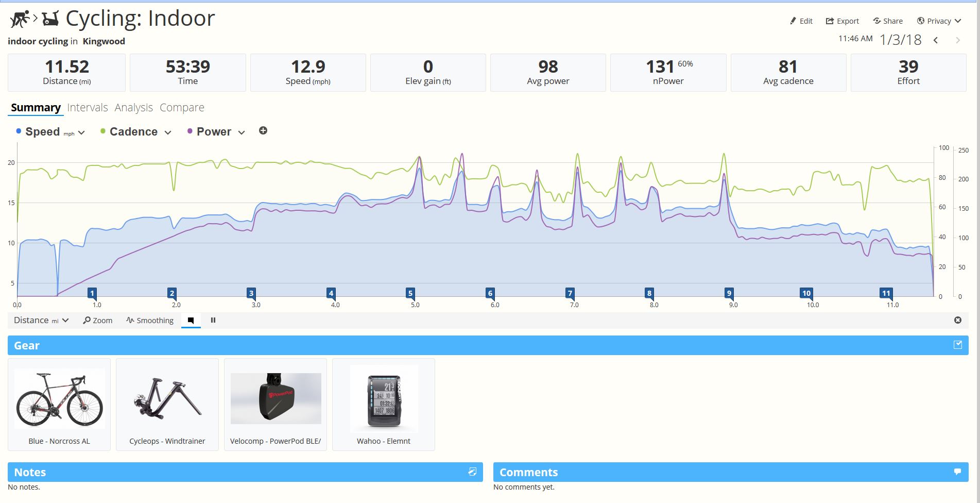980x503 pixels.
Task: Toggle lap marker flags on chart
Action: (191, 321)
